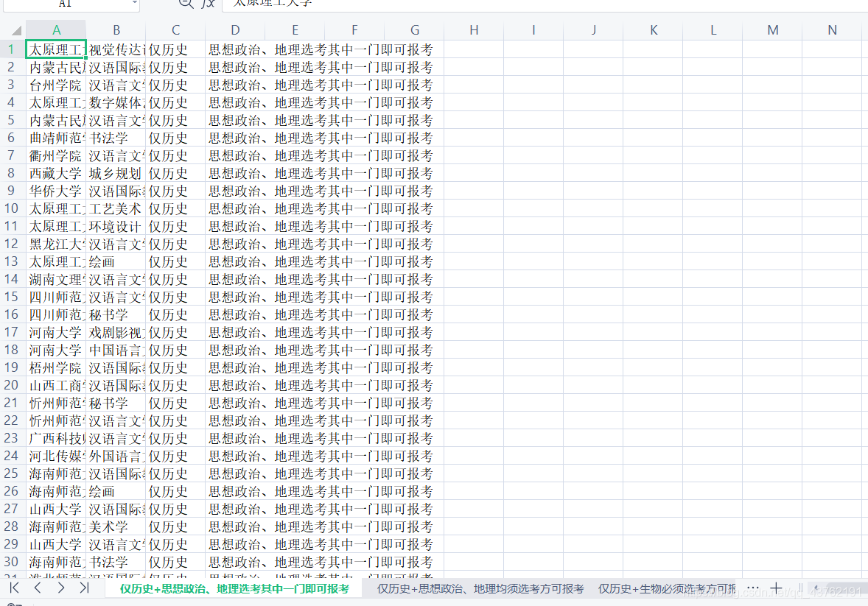
Task: Select column N header
Action: tap(832, 30)
